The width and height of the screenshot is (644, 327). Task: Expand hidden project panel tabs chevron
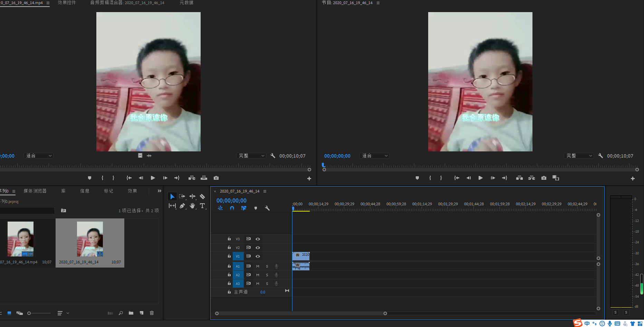coord(159,191)
